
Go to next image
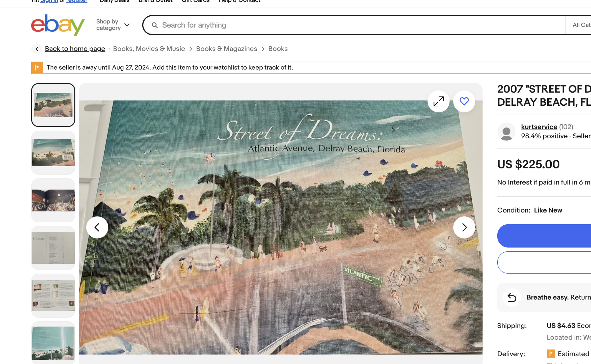(x=464, y=227)
